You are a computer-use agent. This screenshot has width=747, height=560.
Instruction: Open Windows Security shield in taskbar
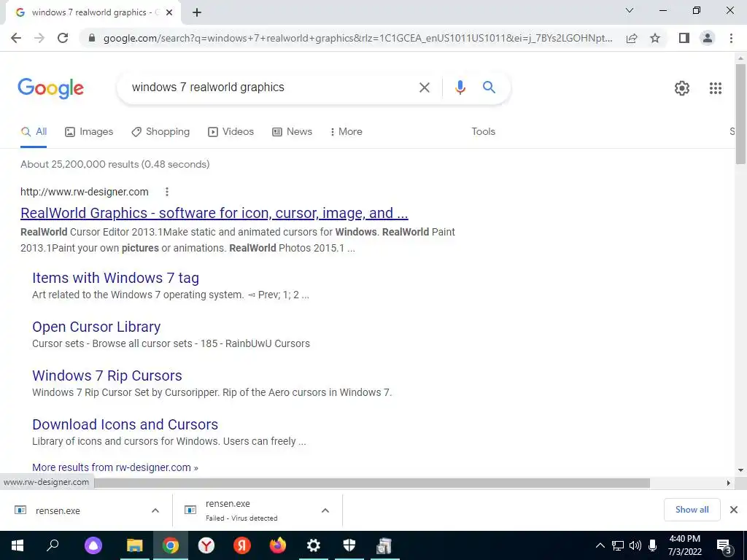[349, 545]
